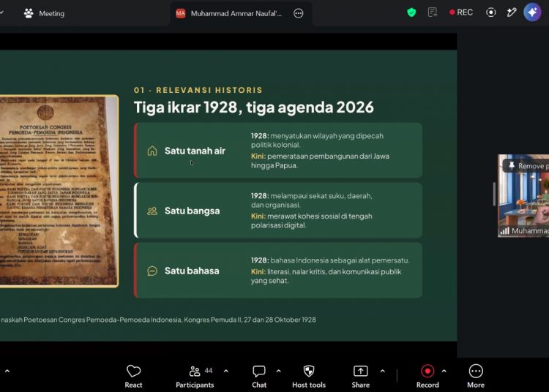Click the participant count 44
The width and height of the screenshot is (549, 392).
209,371
